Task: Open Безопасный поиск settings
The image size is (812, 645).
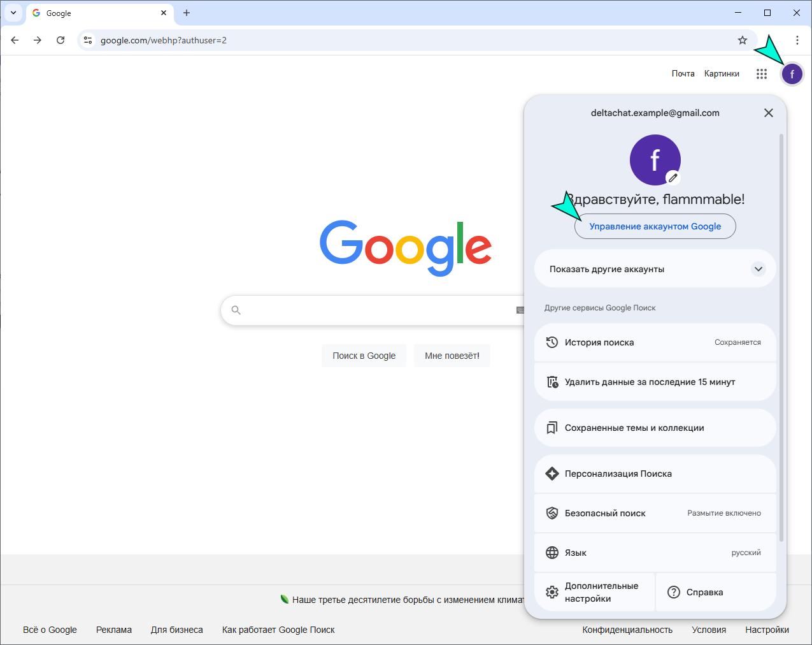Action: click(605, 513)
